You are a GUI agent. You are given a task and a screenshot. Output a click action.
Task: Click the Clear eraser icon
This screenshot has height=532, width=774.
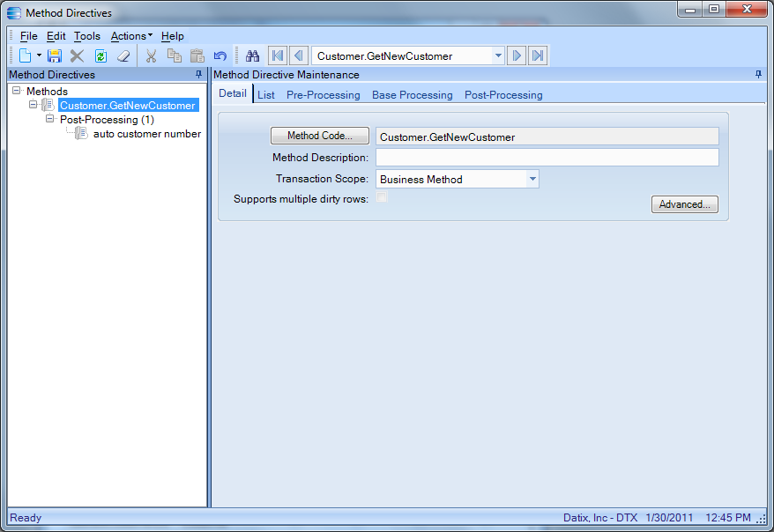coord(123,55)
